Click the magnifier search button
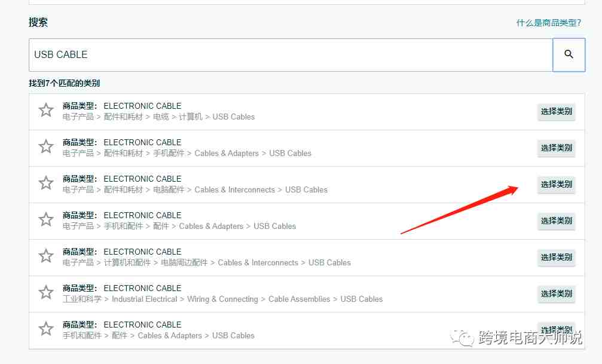 569,54
